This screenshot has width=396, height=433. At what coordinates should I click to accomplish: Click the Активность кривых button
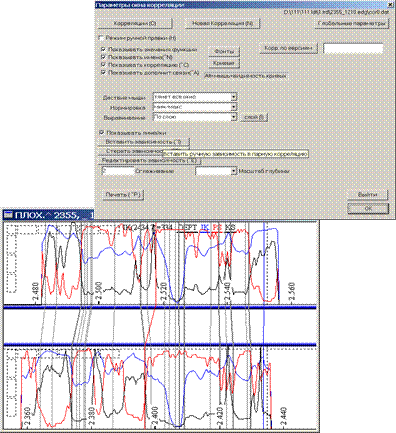pos(245,76)
